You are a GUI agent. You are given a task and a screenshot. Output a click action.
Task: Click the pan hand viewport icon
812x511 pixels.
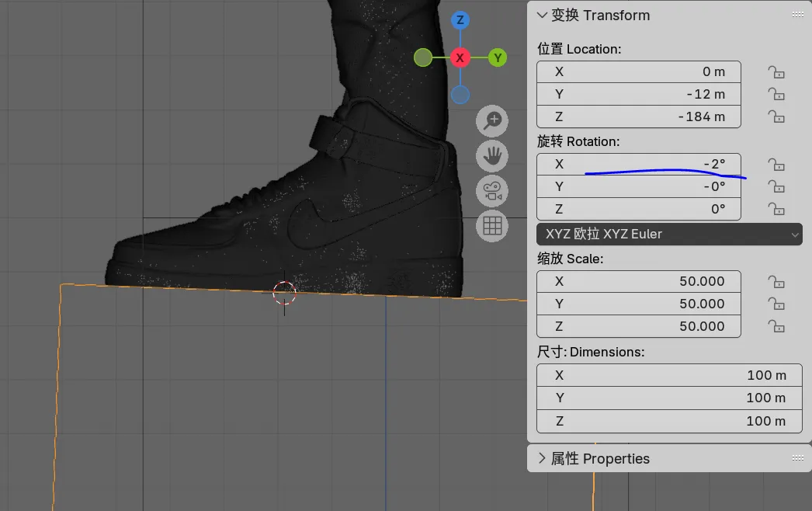pyautogui.click(x=492, y=156)
